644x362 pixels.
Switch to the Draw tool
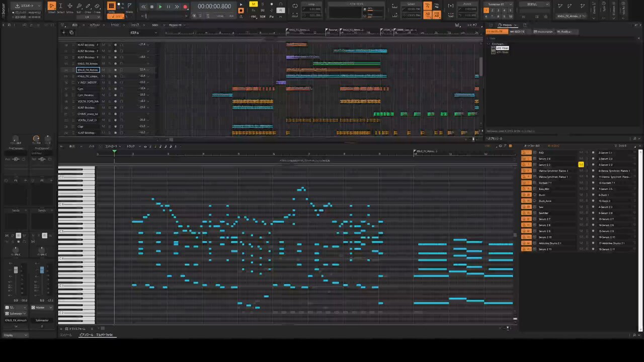point(88,7)
